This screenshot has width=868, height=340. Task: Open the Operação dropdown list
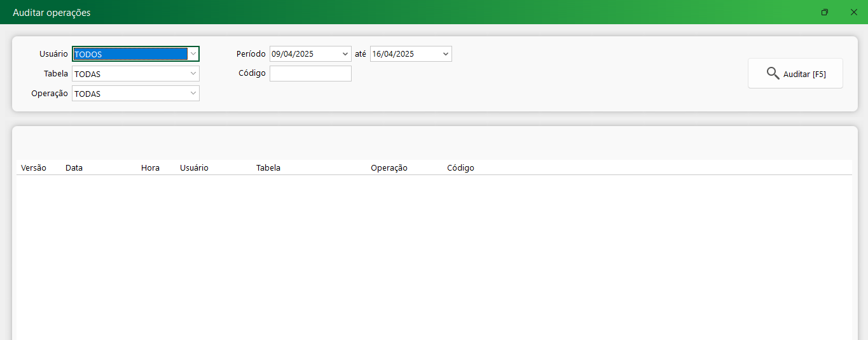pos(193,94)
